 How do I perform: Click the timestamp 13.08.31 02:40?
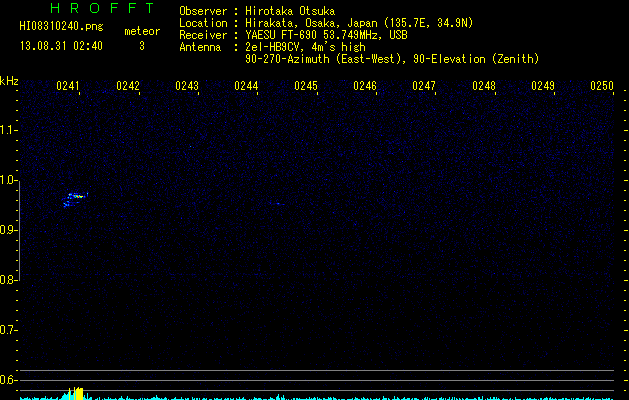61,46
